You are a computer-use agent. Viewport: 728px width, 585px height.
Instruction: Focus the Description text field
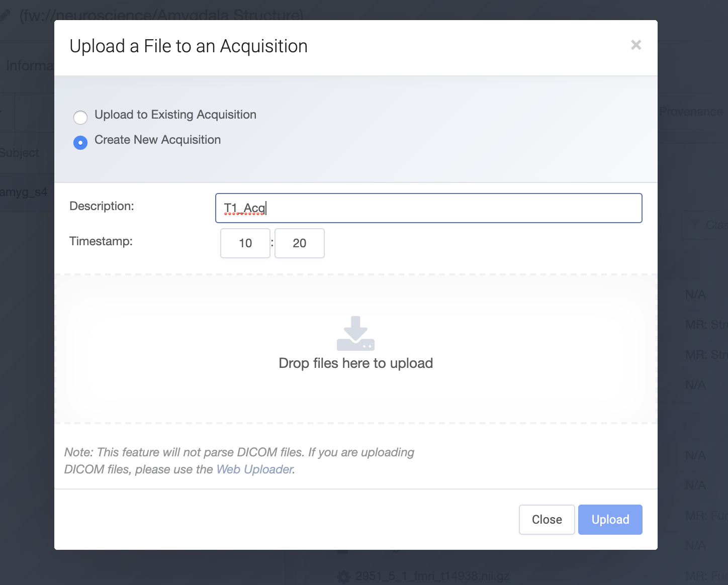[x=429, y=208]
